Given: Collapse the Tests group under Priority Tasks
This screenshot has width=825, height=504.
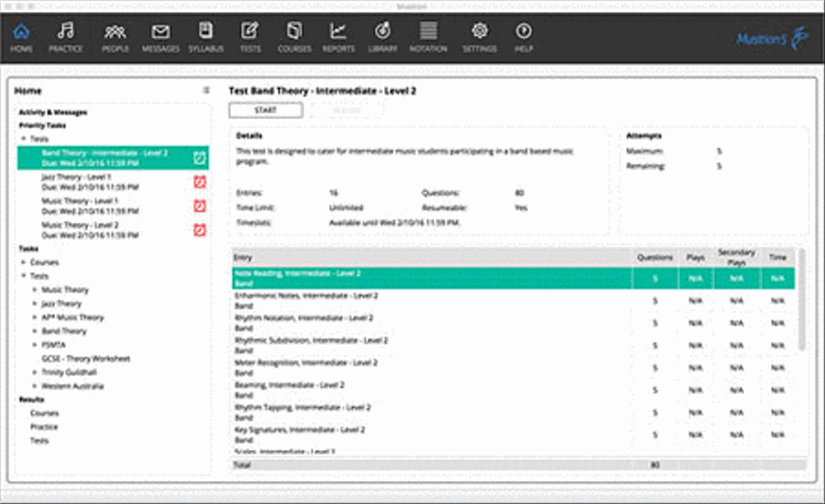Looking at the screenshot, I should click(x=23, y=139).
